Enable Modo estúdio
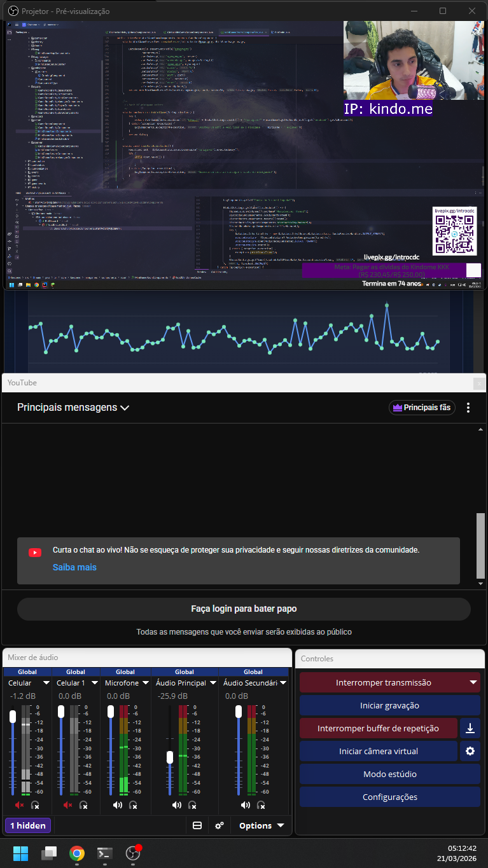 (390, 774)
